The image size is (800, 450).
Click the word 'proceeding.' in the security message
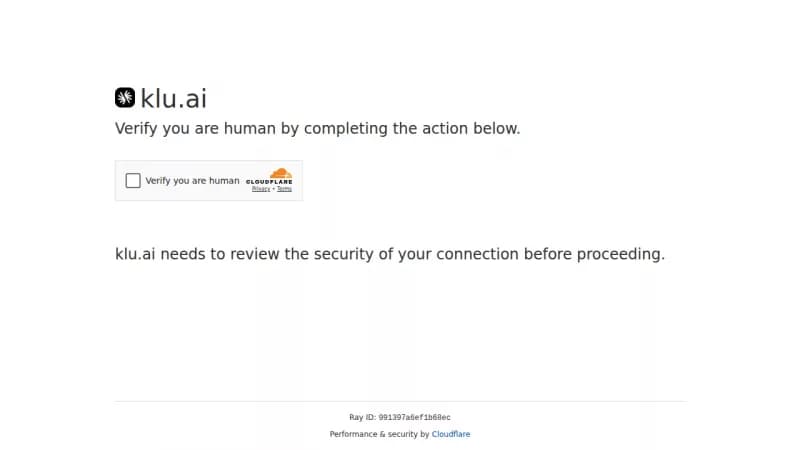pyautogui.click(x=621, y=254)
